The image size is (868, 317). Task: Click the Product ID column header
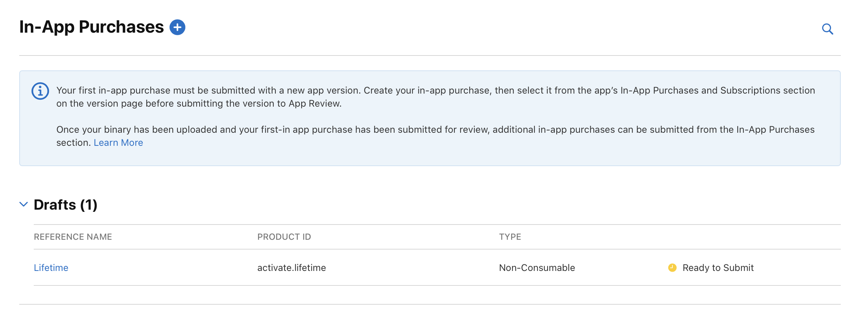(x=284, y=237)
